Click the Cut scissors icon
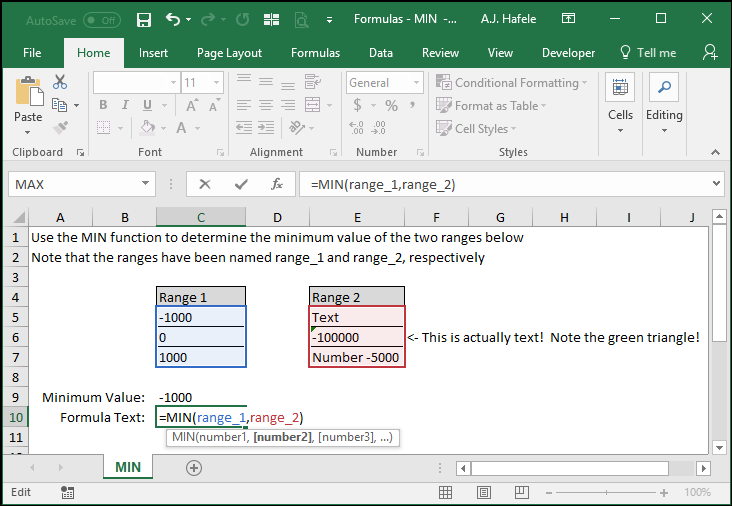The image size is (732, 506). tap(60, 82)
